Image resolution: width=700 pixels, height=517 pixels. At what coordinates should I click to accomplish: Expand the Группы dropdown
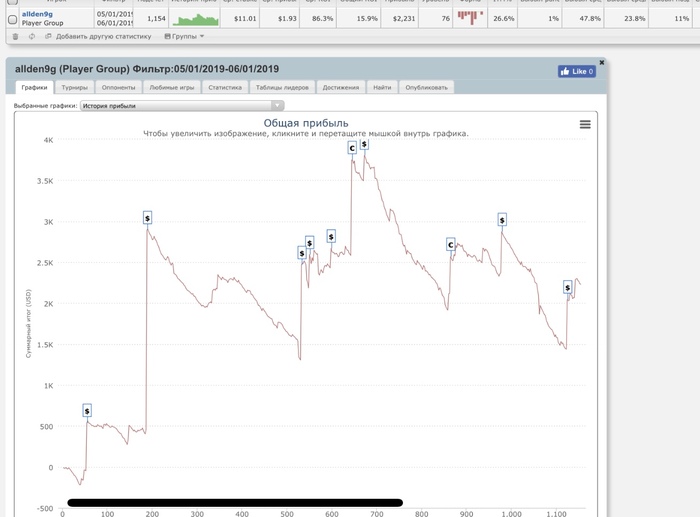click(x=184, y=36)
